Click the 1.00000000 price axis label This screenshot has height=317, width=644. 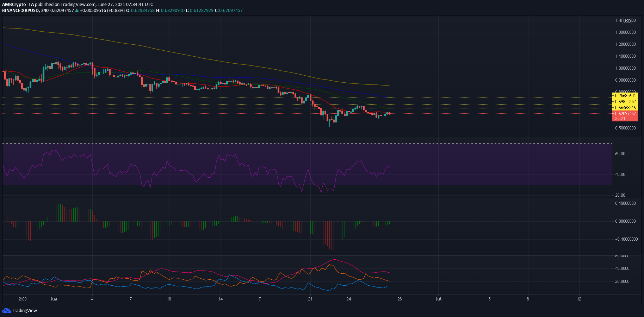pyautogui.click(x=625, y=68)
